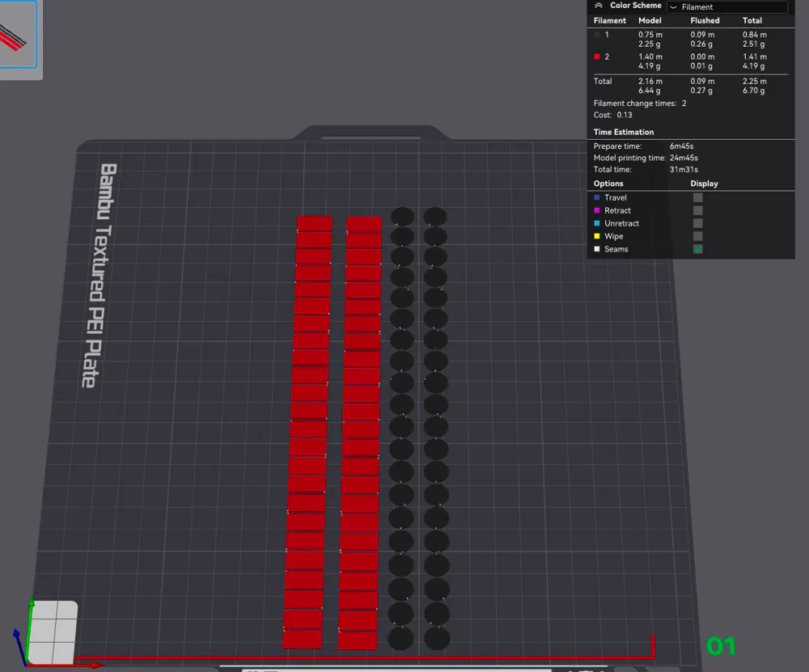The image size is (809, 672).
Task: Click the Seams option label
Action: pyautogui.click(x=616, y=249)
